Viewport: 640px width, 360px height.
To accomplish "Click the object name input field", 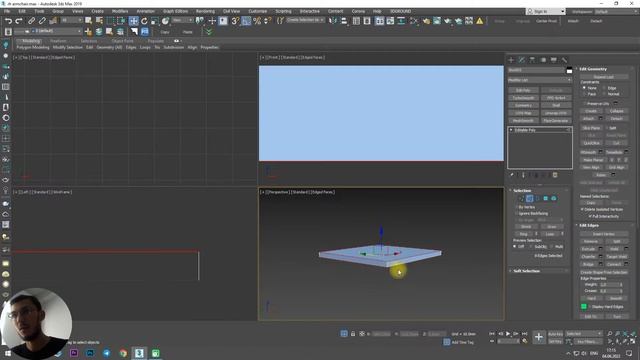I will (x=536, y=70).
